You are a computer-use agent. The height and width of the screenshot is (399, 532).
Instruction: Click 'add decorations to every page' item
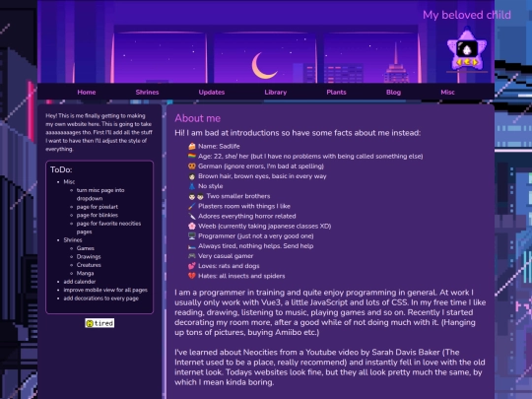[x=101, y=299]
